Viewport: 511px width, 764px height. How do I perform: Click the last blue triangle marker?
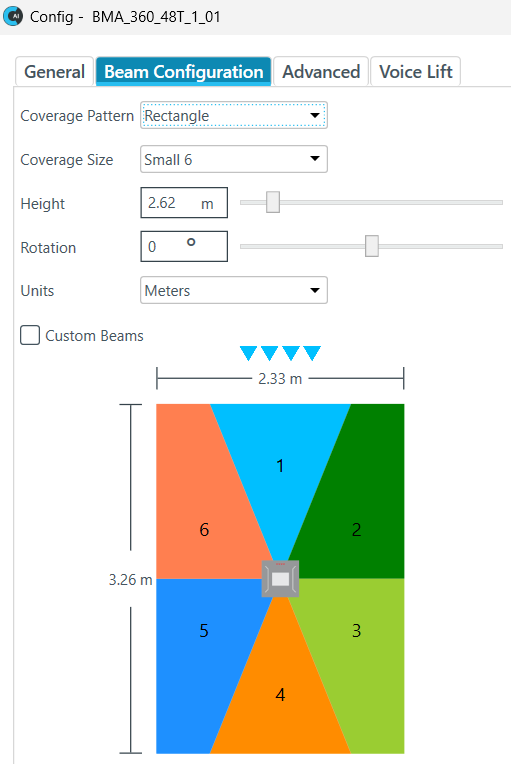[x=312, y=353]
